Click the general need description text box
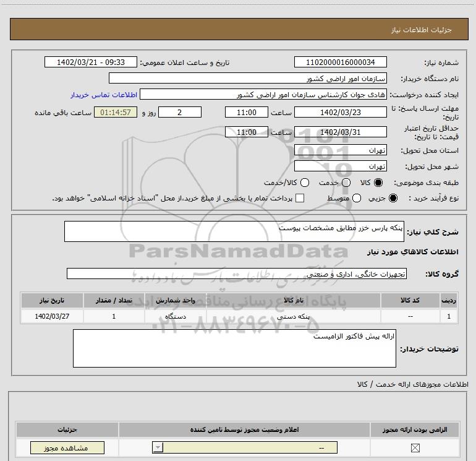The image size is (476, 461). [x=234, y=231]
